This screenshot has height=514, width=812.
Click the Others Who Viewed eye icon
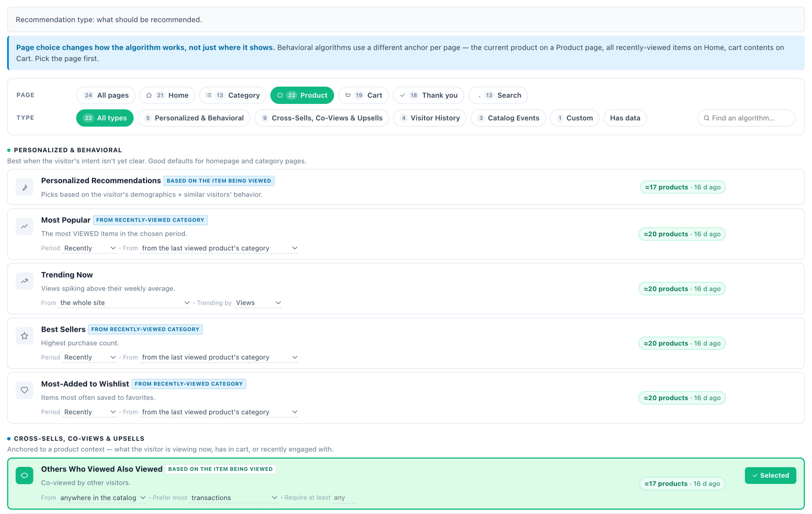(x=24, y=475)
